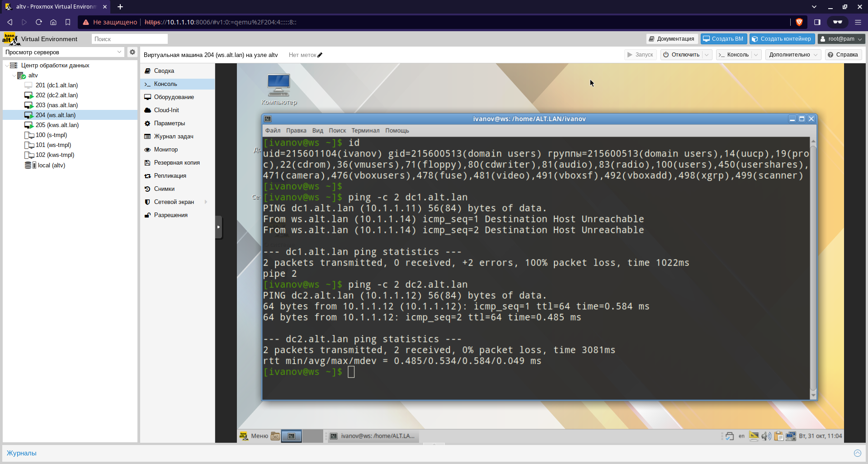Screen dimensions: 868x464
Task: Click the Снимки history icon
Action: coord(147,189)
